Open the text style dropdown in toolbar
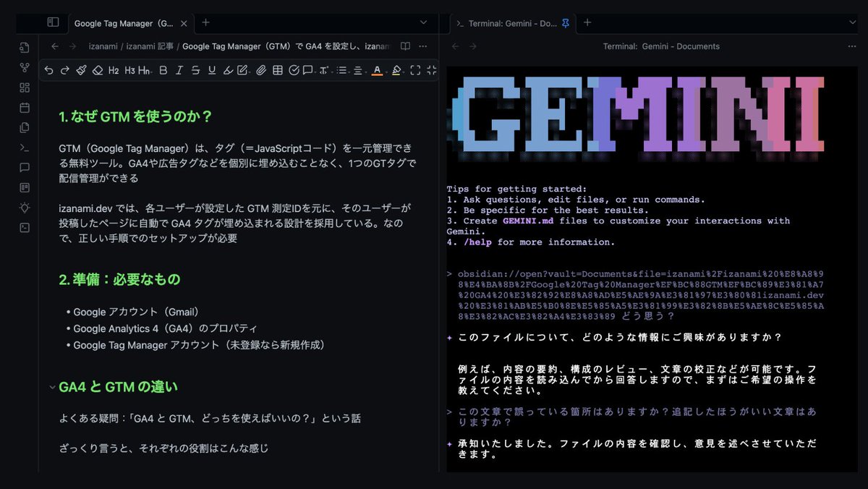868x489 pixels. click(x=325, y=70)
